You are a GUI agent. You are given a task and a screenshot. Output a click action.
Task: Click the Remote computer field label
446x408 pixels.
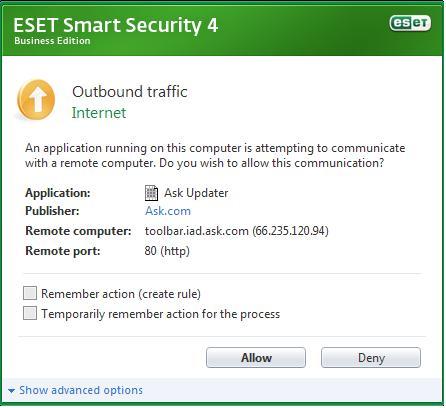pos(78,231)
